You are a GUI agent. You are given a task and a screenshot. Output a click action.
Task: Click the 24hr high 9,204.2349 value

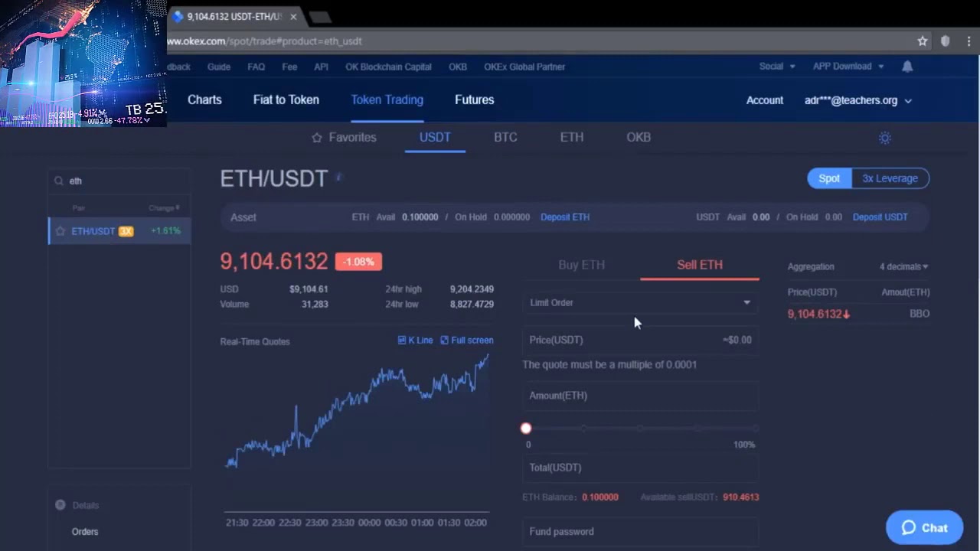coord(472,289)
